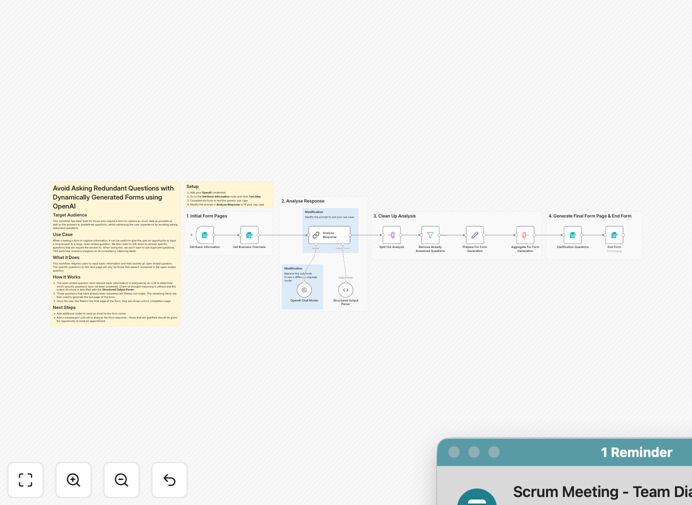Click the fit-to-view zoom button
This screenshot has width=692, height=505.
(26, 480)
